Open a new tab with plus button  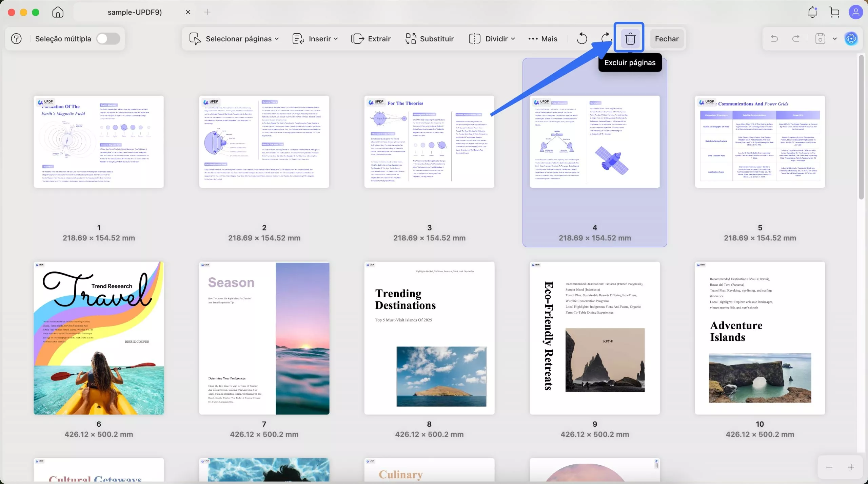pyautogui.click(x=207, y=12)
